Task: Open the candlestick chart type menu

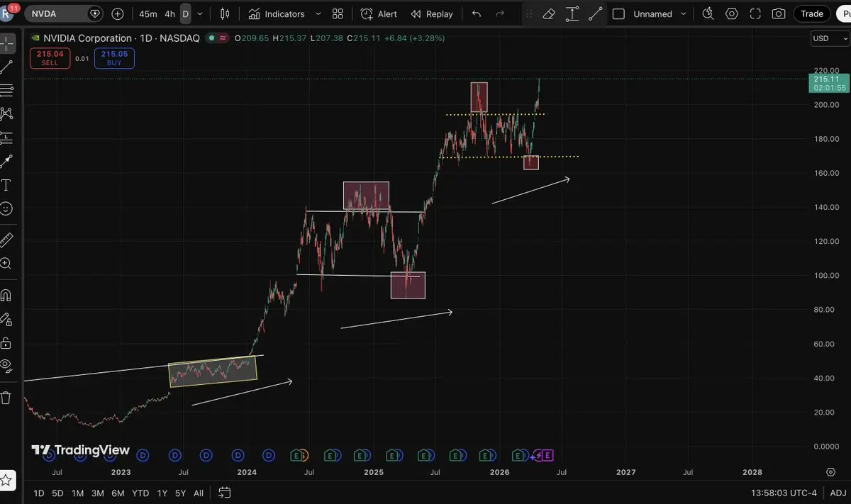Action: coord(226,13)
